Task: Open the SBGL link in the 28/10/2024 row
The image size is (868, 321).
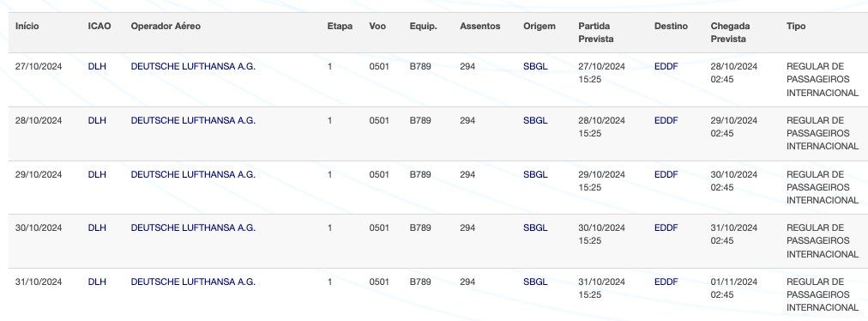Action: pos(535,120)
